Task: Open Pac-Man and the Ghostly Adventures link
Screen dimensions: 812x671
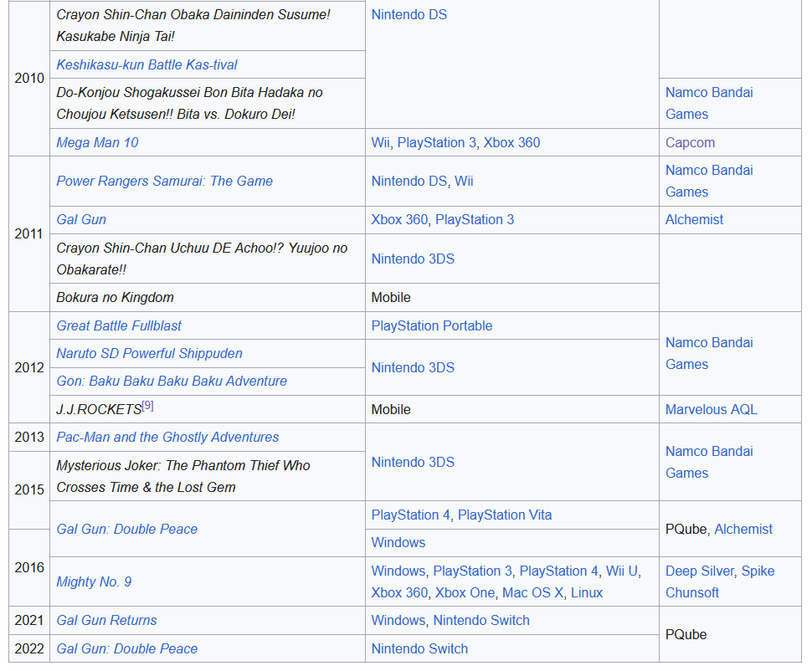Action: point(167,437)
